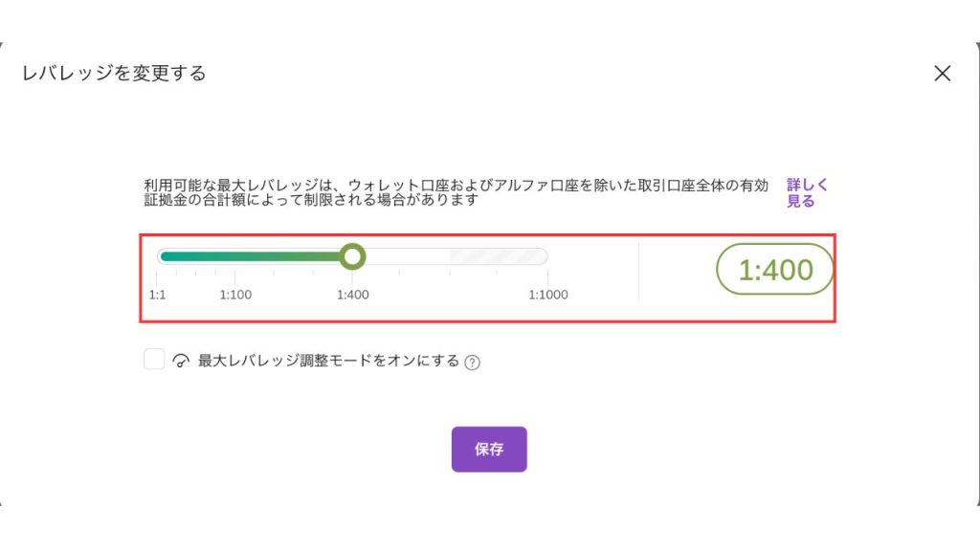Screen dimensions: 980x551
Task: Tick the checkbox next to the headphone icon
Action: point(153,358)
